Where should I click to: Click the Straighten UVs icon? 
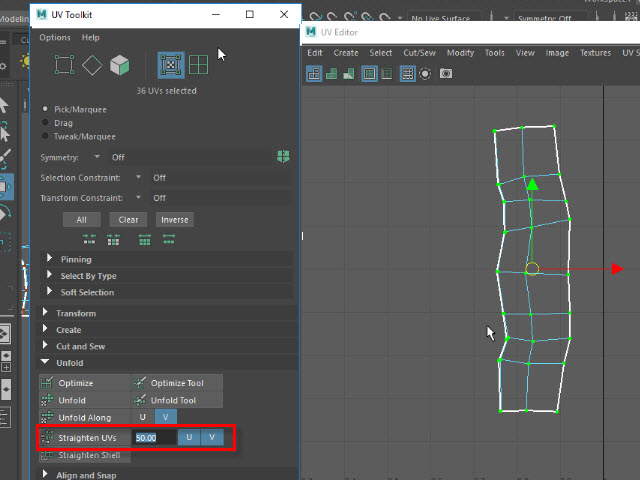click(x=47, y=437)
